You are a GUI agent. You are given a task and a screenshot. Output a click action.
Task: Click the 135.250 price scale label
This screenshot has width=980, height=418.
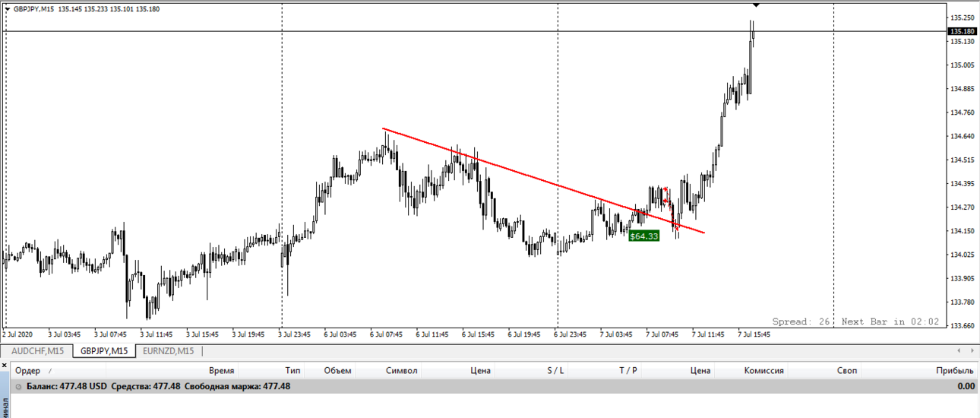click(x=962, y=17)
